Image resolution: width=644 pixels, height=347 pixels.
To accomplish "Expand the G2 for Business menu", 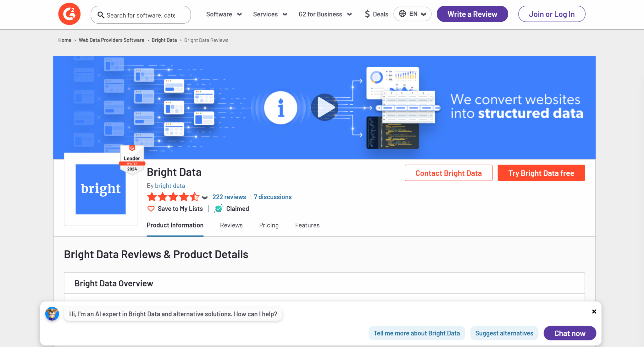I will click(325, 14).
